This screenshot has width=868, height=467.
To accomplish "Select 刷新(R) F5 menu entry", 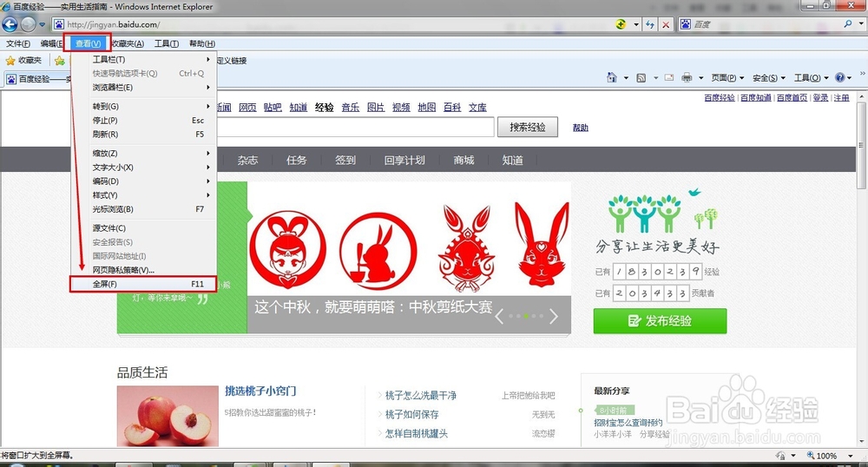I will (143, 134).
